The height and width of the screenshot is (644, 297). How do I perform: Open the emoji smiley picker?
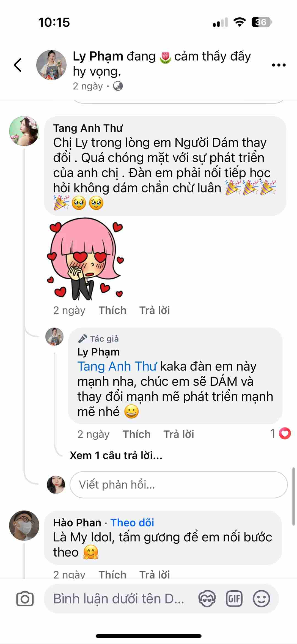(261, 599)
